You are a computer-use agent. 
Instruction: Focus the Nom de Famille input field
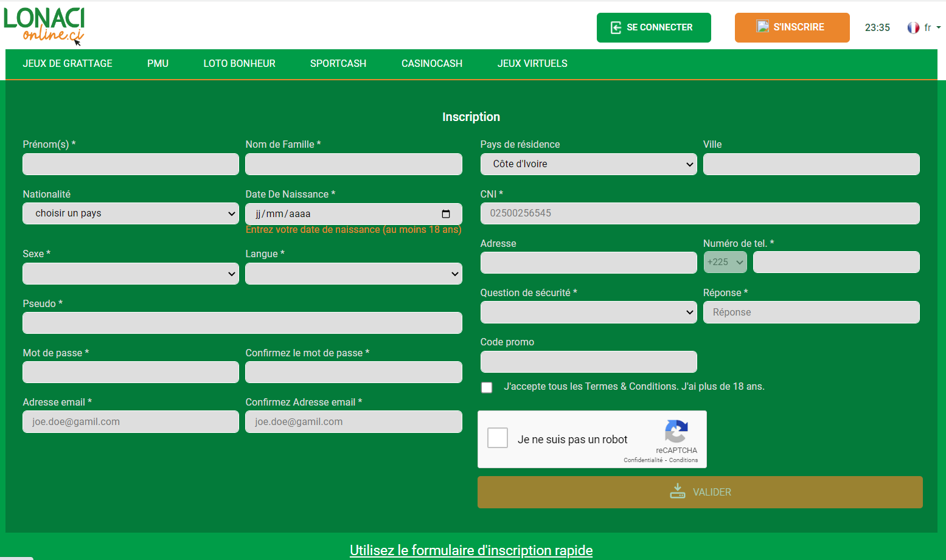[353, 164]
